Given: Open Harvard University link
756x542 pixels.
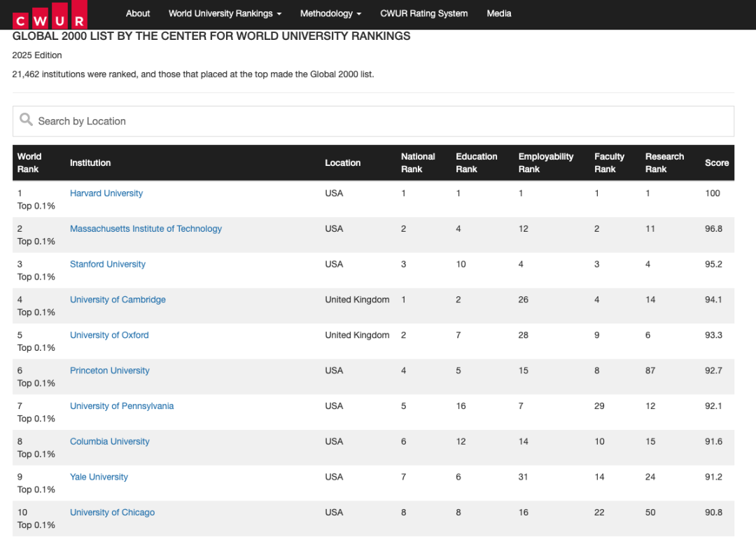Looking at the screenshot, I should (x=106, y=193).
